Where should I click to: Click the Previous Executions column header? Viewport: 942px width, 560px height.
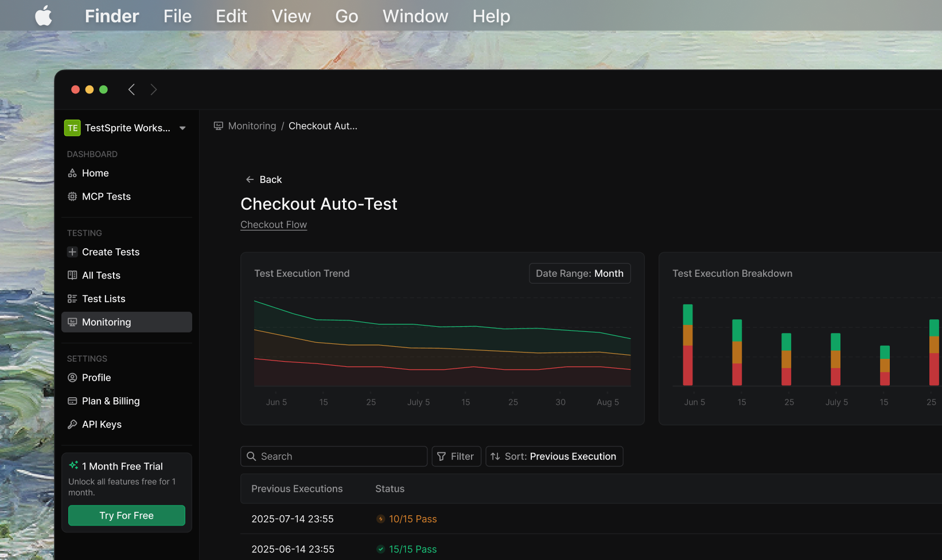pos(297,489)
